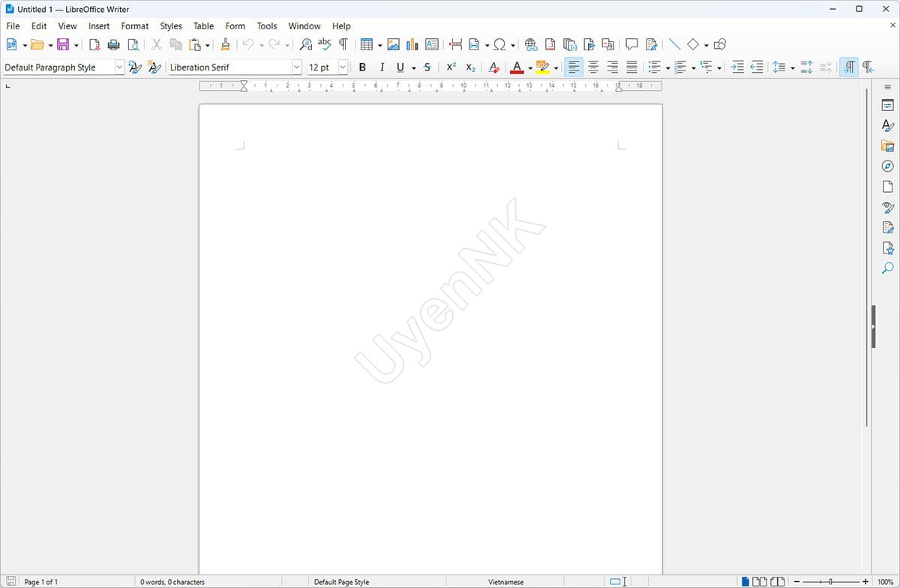This screenshot has width=900, height=588.
Task: Open the sidebar Navigator panel
Action: pyautogui.click(x=888, y=166)
